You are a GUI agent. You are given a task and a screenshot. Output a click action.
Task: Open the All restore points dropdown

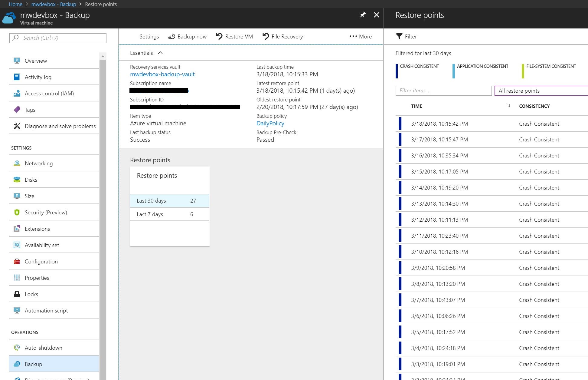pos(541,91)
